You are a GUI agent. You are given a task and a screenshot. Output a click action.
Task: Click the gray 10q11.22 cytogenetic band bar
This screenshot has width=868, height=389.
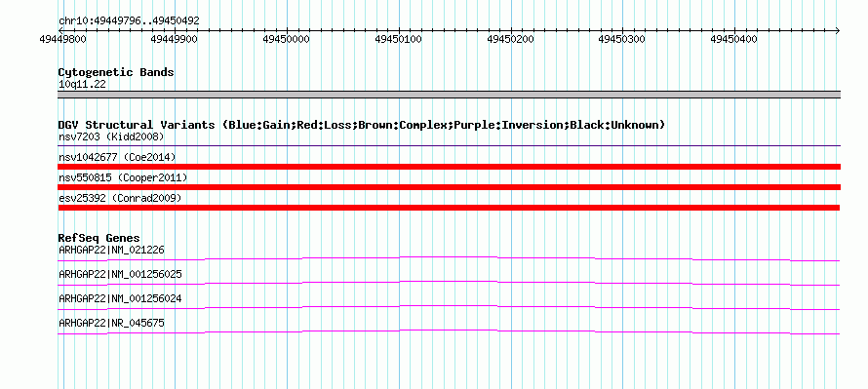(449, 95)
